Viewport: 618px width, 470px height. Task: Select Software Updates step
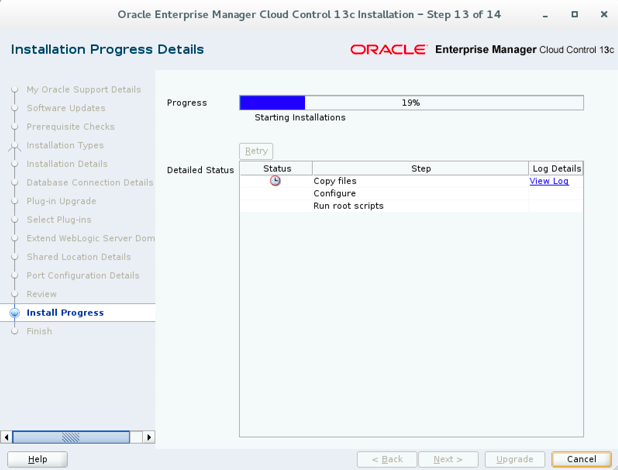coord(66,108)
